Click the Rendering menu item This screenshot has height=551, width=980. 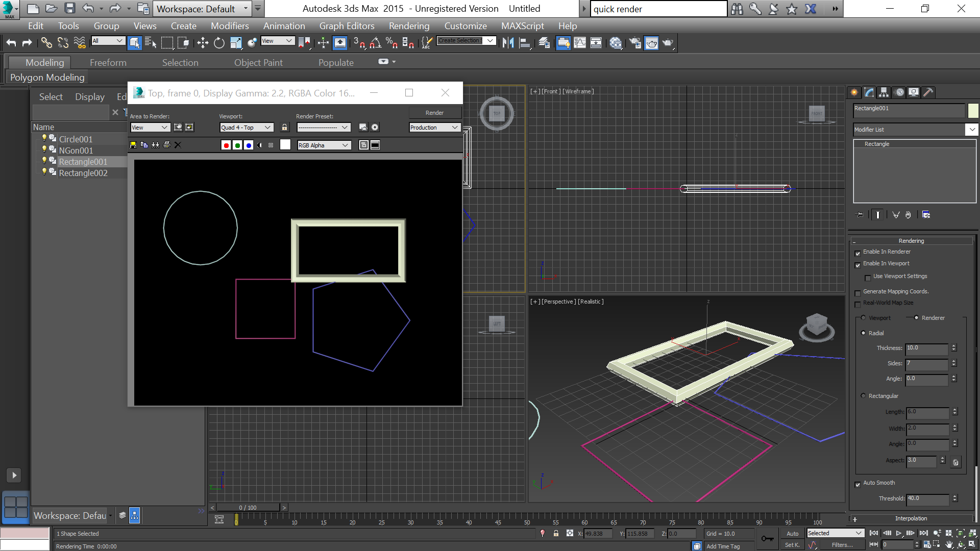(x=408, y=26)
